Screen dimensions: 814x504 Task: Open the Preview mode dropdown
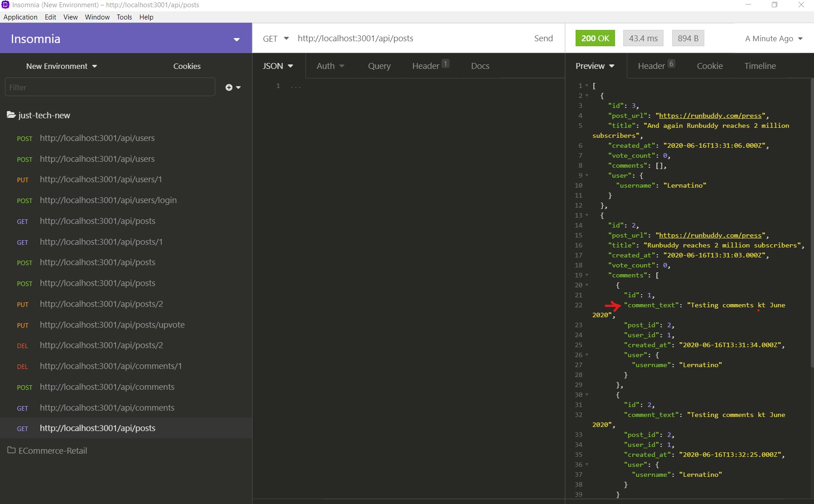[595, 66]
